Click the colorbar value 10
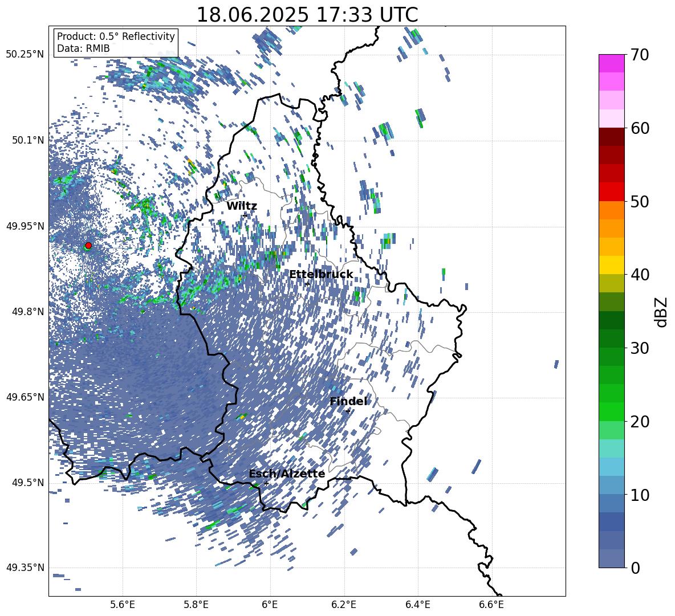 pos(640,495)
